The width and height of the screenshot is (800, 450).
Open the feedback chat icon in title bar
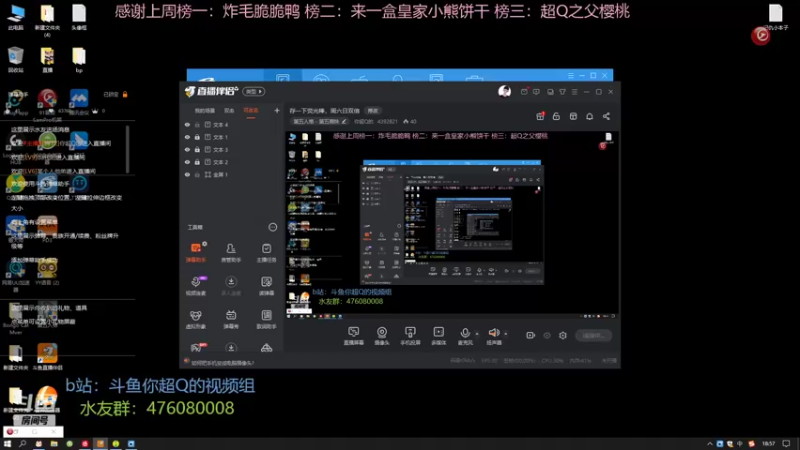coord(536,92)
